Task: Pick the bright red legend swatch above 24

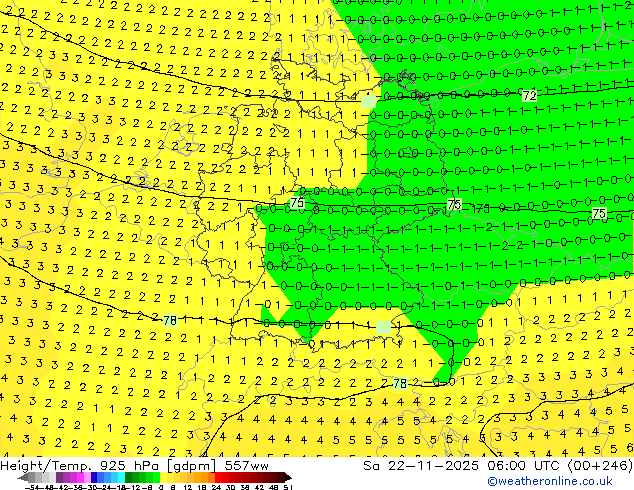Action: (218, 477)
